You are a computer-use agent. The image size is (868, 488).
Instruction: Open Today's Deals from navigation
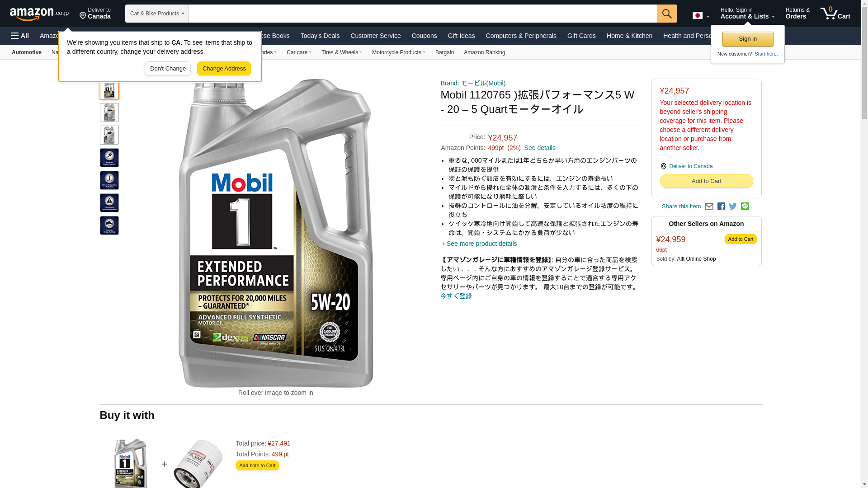[320, 36]
